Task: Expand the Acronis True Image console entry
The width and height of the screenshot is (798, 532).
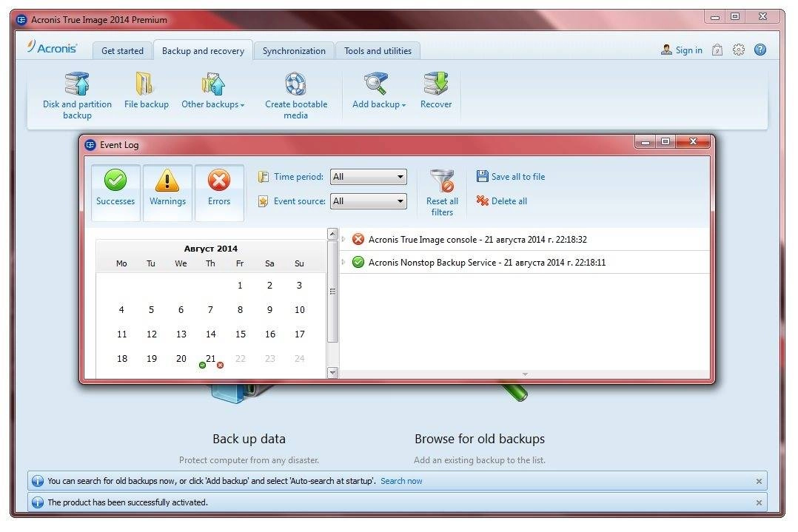Action: tap(343, 239)
